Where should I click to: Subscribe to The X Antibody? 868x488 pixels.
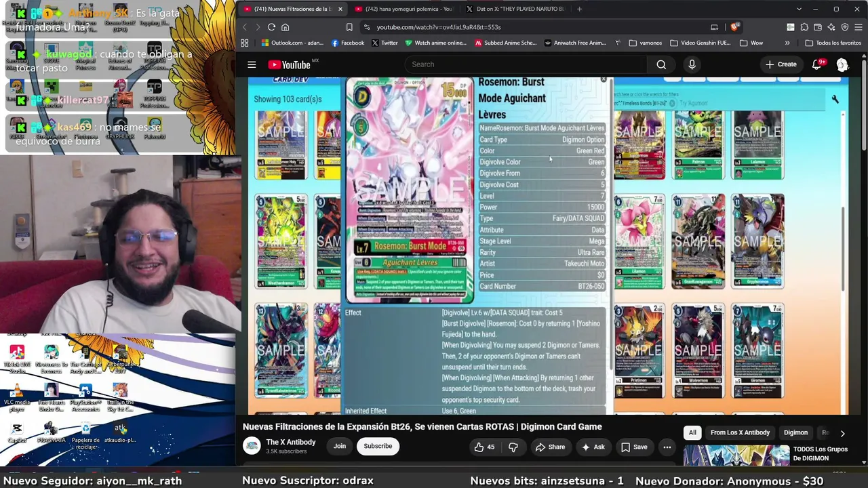378,446
